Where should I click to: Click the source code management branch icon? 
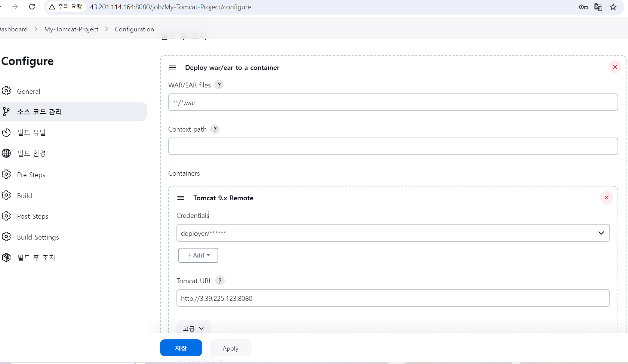tap(6, 111)
